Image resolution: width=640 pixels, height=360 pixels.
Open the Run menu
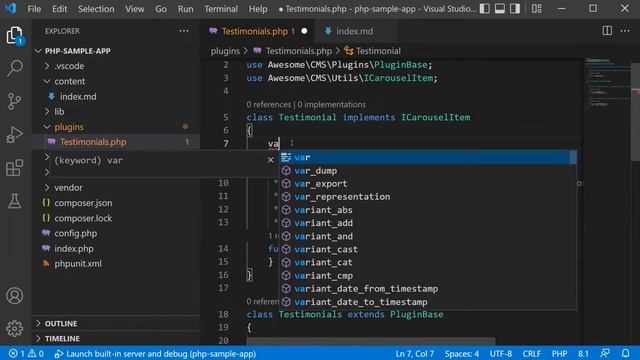tap(186, 9)
